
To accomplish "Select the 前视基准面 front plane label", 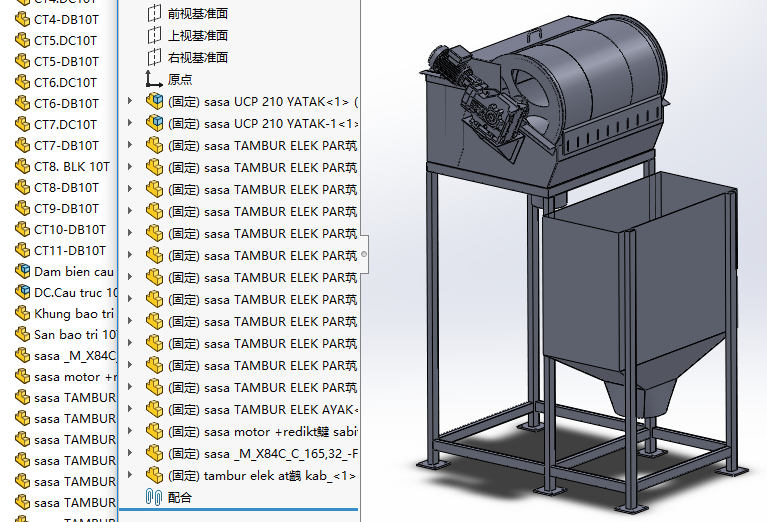I will (x=198, y=14).
